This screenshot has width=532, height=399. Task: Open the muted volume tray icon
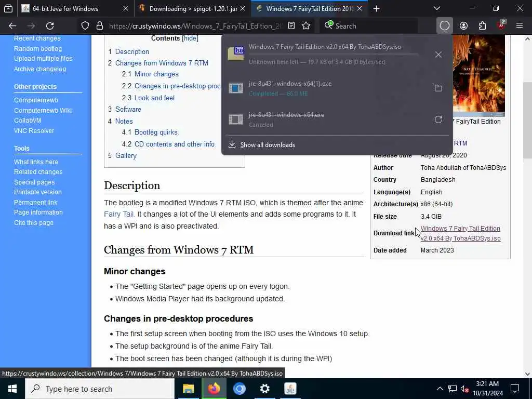tap(464, 389)
